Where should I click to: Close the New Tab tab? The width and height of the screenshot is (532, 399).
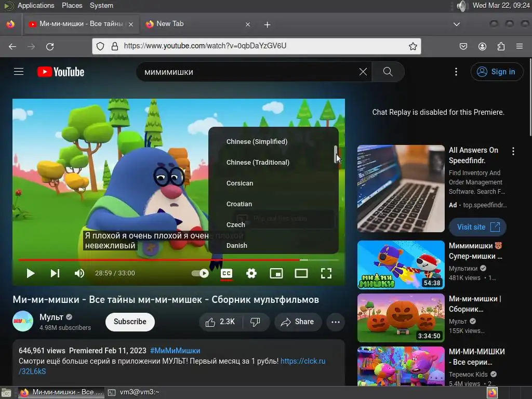pos(248,24)
